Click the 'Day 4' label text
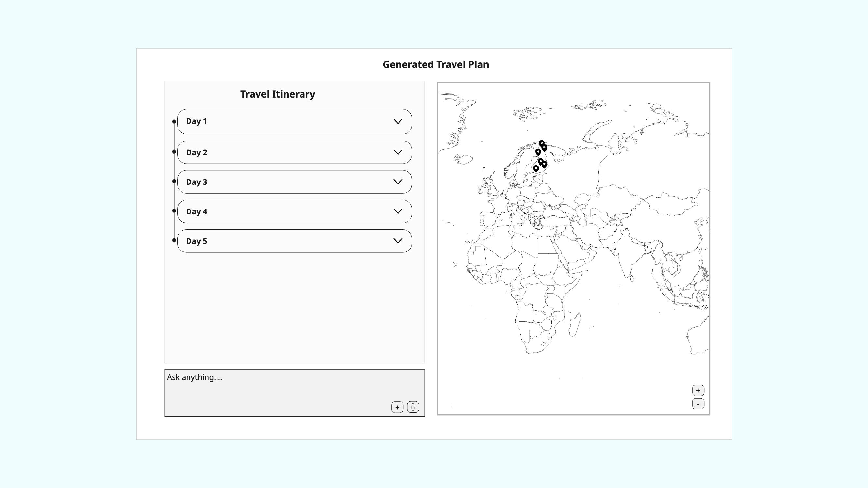Screen dimensions: 868x488 click(196, 212)
